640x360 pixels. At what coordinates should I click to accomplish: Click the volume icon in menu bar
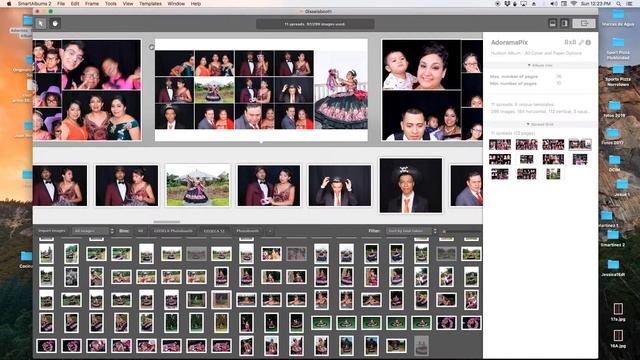point(553,4)
